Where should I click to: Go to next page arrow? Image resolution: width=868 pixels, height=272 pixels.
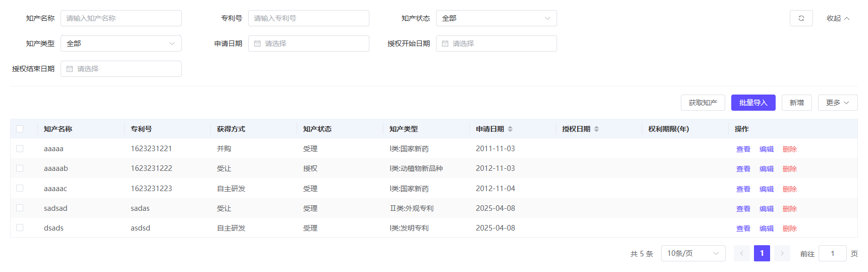(782, 253)
